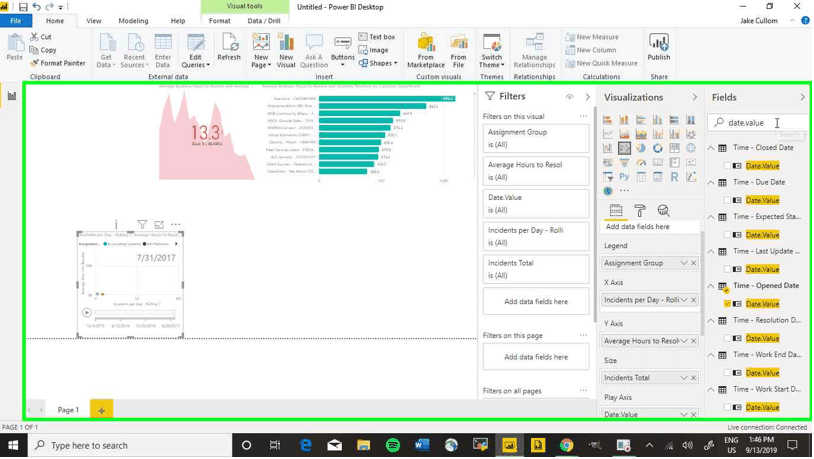Collapse the Filters pane arrow
Viewport: 814px width, 459px height.
(587, 97)
